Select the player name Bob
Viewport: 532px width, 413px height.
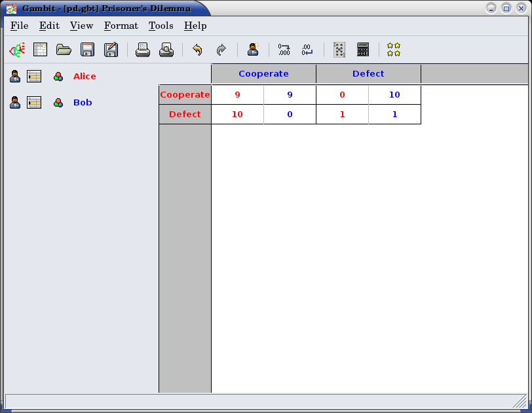83,103
